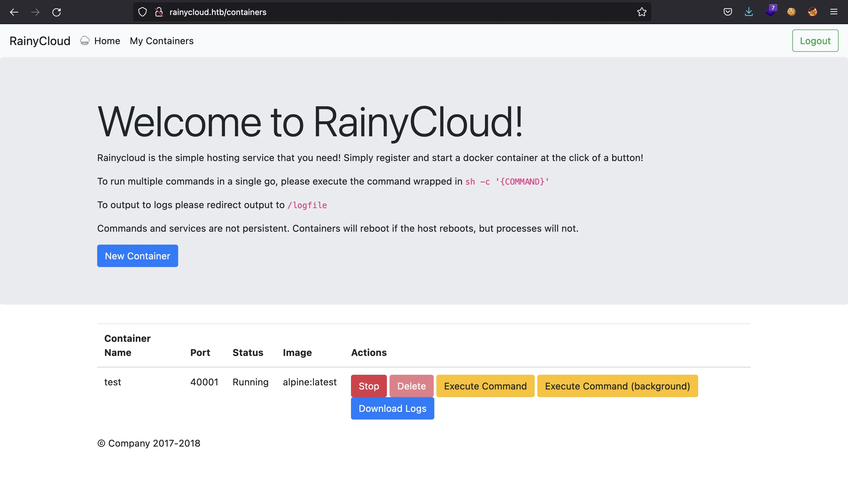
Task: Open the Pocket save icon
Action: point(728,12)
